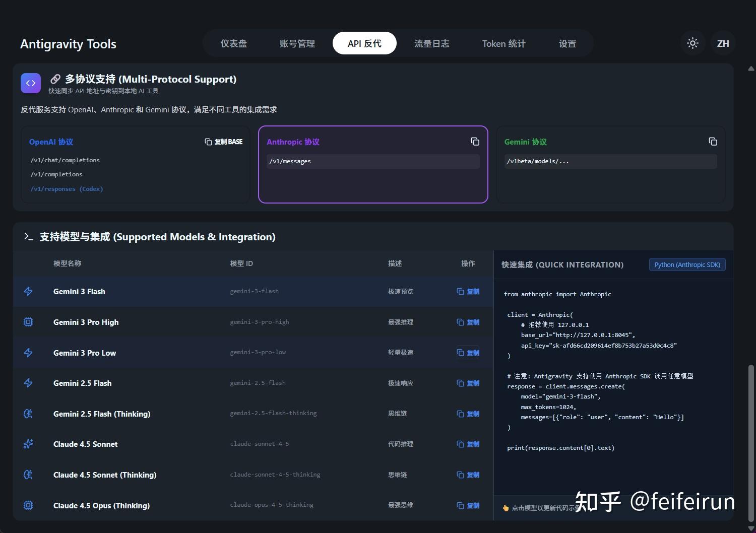Image resolution: width=756 pixels, height=533 pixels.
Task: Click the chip icon beside Gemini 3 Pro High
Action: tap(28, 322)
